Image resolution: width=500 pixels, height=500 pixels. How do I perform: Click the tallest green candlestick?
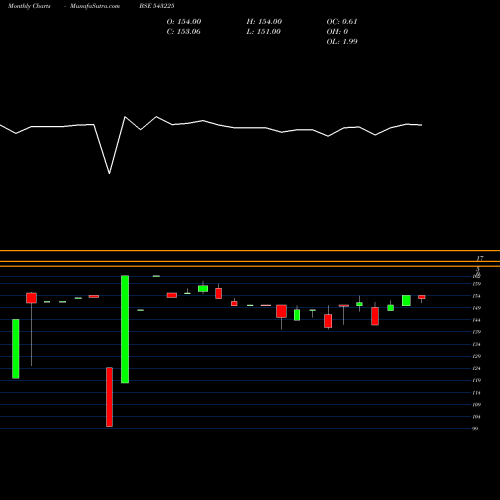tap(125, 329)
